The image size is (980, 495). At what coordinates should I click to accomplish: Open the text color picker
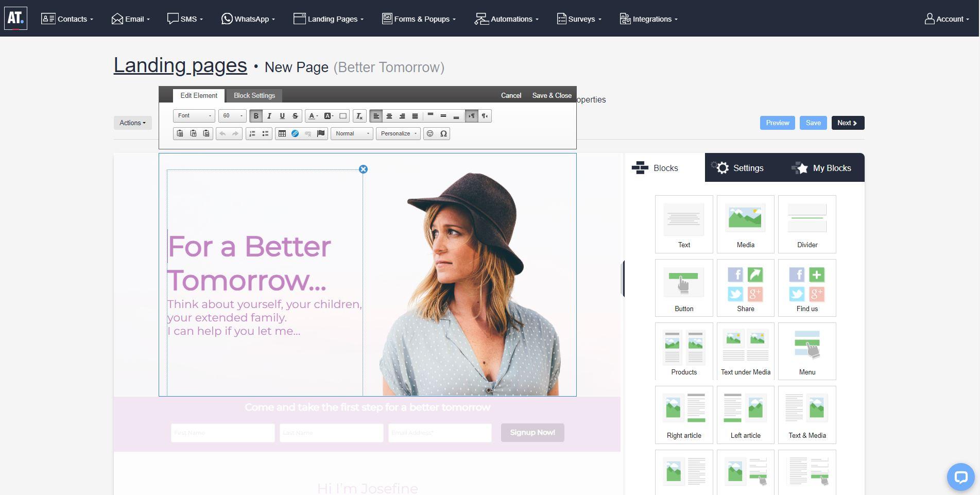[312, 116]
